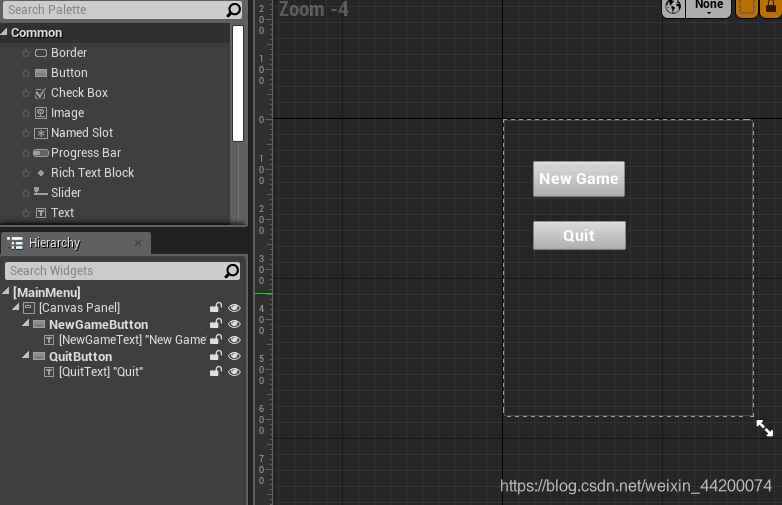Favorite the Slider widget star
782x505 pixels.
click(x=26, y=193)
